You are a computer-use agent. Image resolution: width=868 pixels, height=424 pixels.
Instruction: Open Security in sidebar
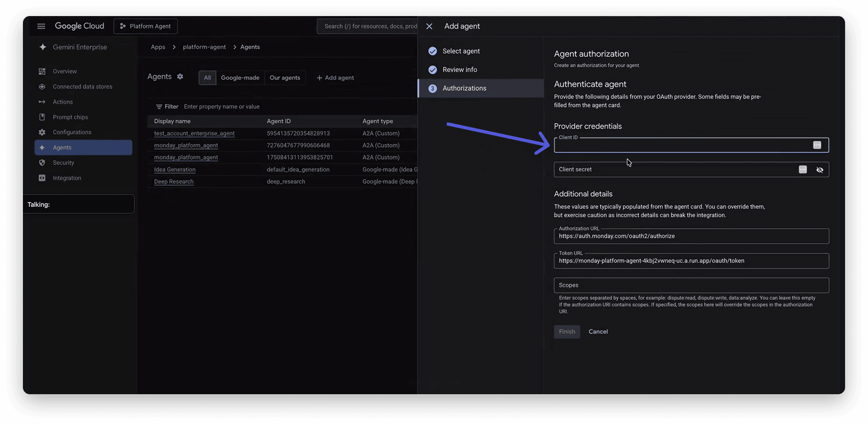(x=63, y=163)
